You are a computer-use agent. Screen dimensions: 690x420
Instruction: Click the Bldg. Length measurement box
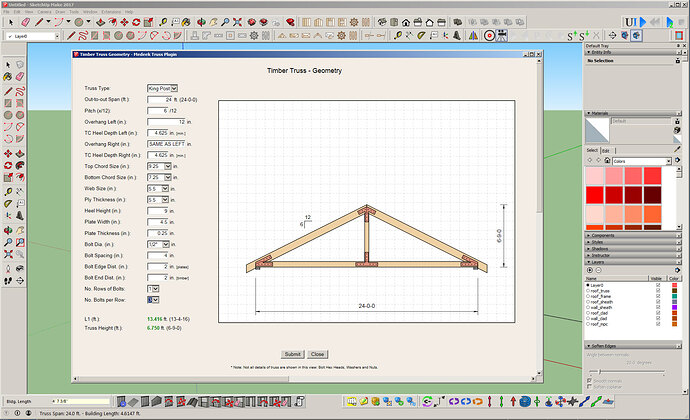[80, 401]
